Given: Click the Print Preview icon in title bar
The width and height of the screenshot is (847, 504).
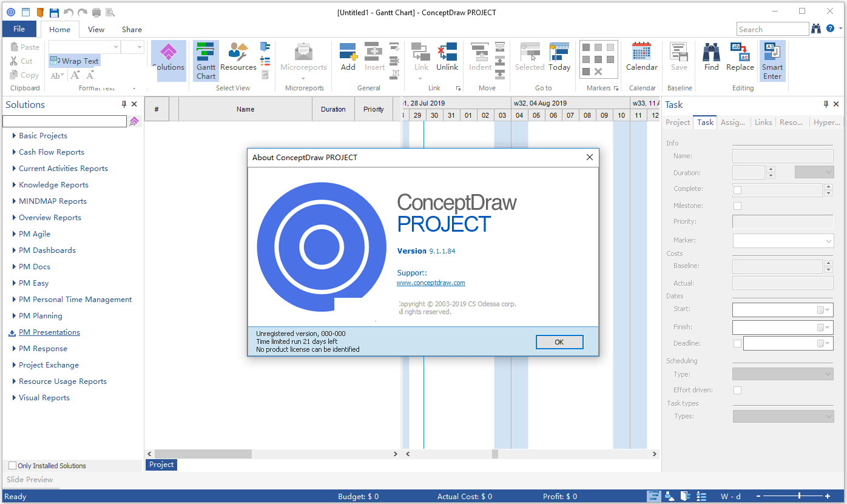Looking at the screenshot, I should pyautogui.click(x=110, y=12).
